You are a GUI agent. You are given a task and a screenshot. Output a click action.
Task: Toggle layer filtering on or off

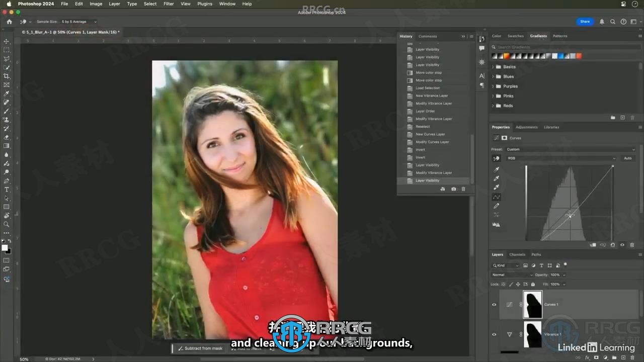click(x=565, y=264)
